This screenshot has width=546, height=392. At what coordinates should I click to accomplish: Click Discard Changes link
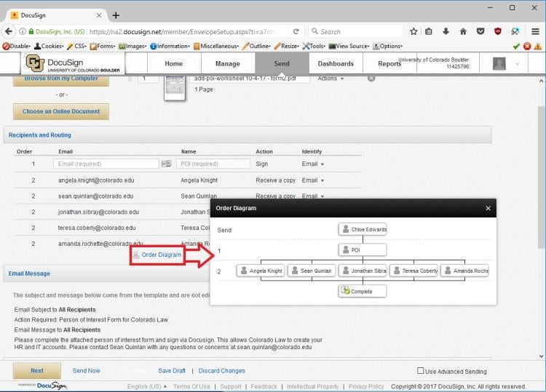(x=222, y=371)
